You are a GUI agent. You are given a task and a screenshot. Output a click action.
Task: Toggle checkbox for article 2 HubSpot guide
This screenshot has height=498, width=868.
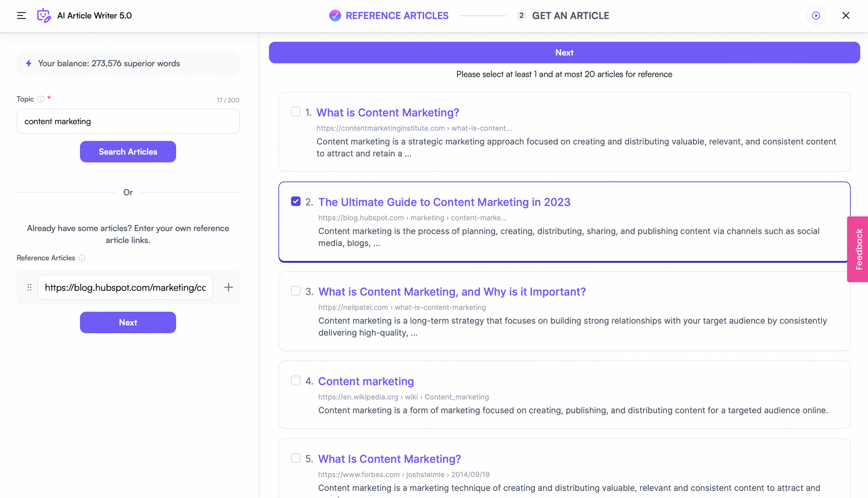pyautogui.click(x=295, y=201)
